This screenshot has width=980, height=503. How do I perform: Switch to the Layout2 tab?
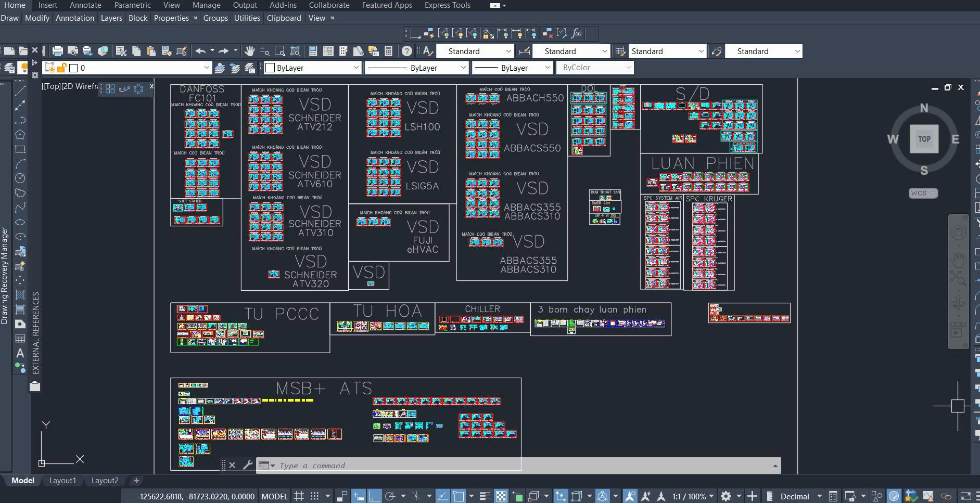pos(105,481)
